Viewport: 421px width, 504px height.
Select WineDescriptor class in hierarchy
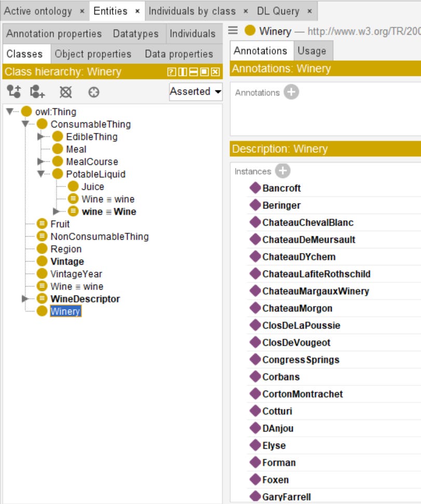tap(85, 299)
